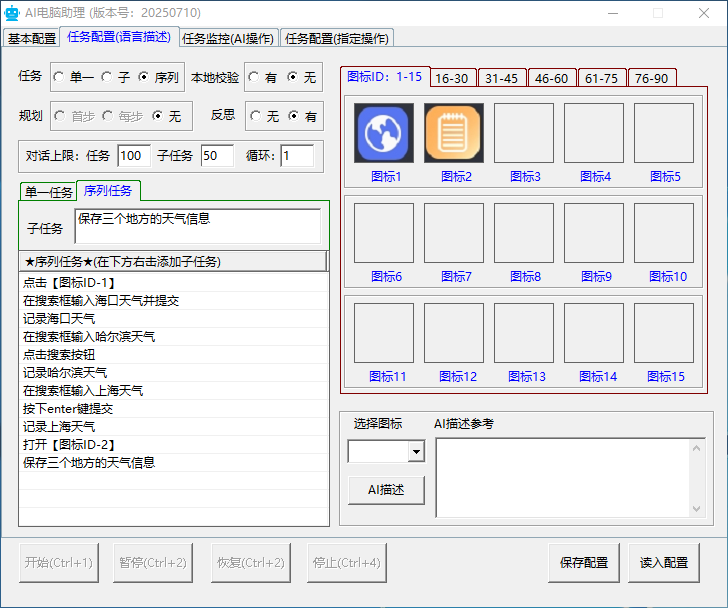Switch to the 任务监控(AI操作) tab
This screenshot has height=608, width=728.
coord(228,38)
